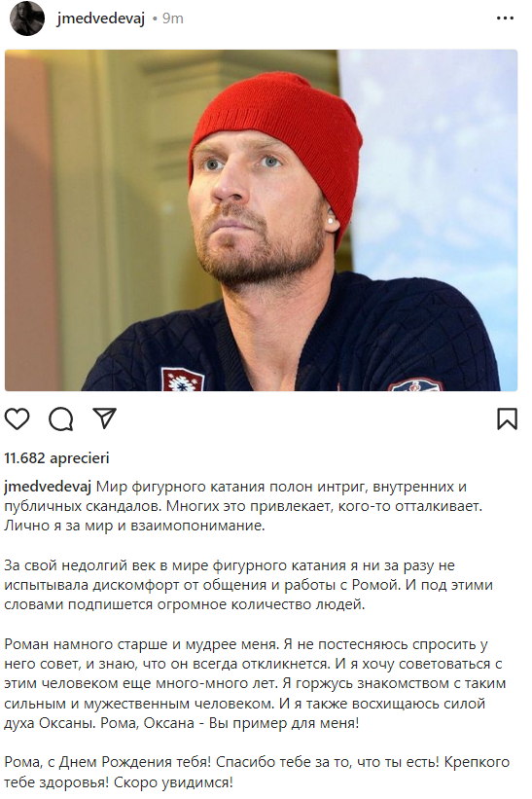Share the post using the paper plane icon

click(x=105, y=418)
